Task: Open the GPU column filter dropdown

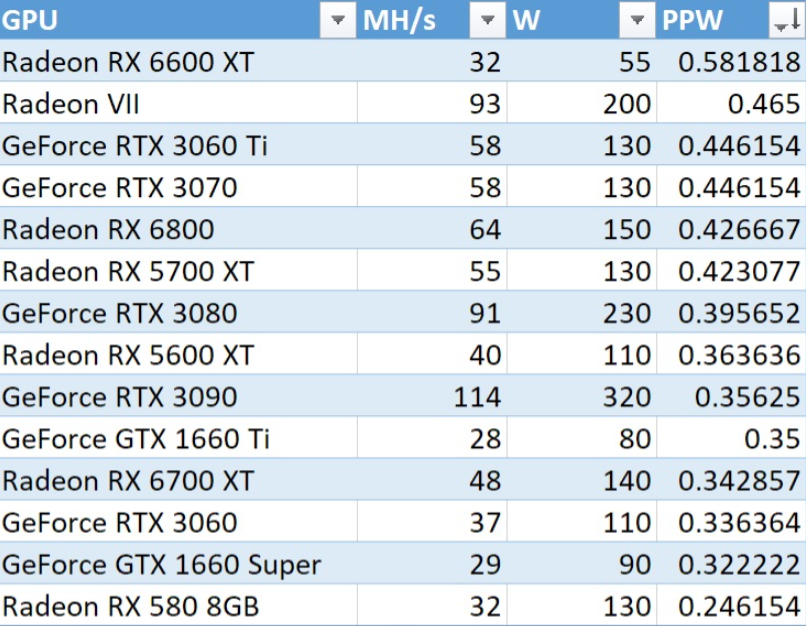Action: pyautogui.click(x=338, y=20)
